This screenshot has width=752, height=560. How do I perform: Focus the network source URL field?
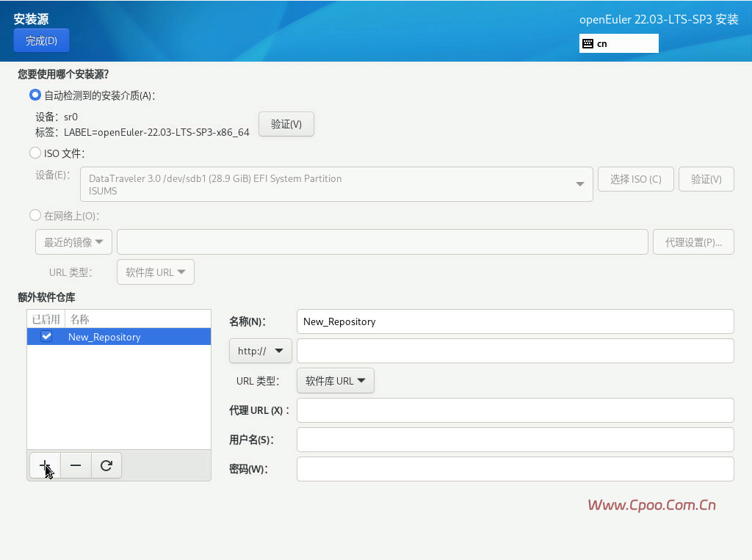pos(382,242)
